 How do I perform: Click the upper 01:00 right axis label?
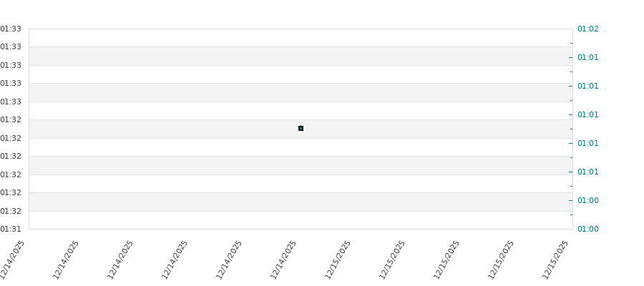pyautogui.click(x=587, y=201)
